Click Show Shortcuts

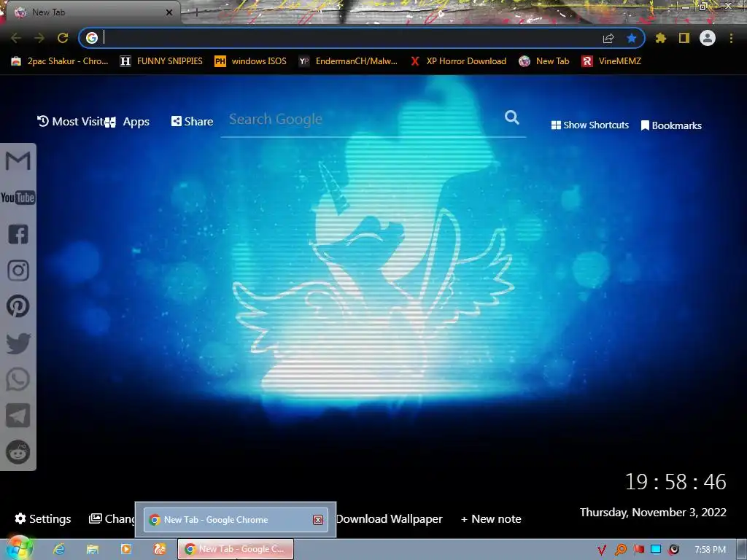[x=589, y=125]
